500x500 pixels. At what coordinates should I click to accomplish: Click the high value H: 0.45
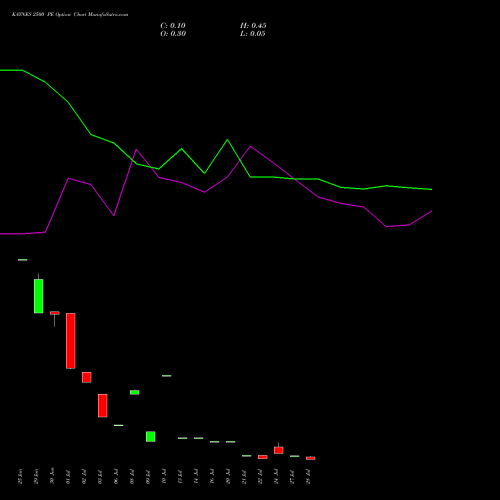253,26
